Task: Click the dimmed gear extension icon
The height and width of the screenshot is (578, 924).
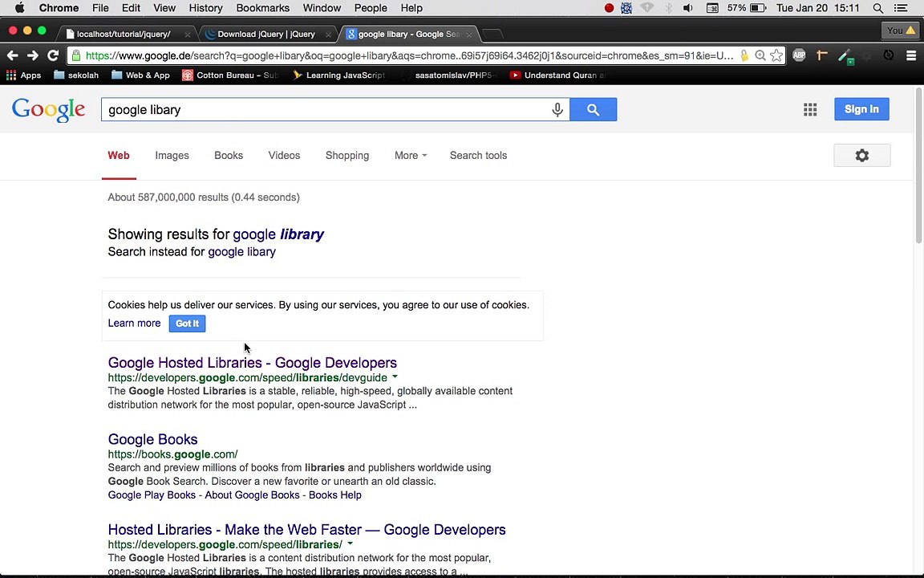Action: pos(867,56)
